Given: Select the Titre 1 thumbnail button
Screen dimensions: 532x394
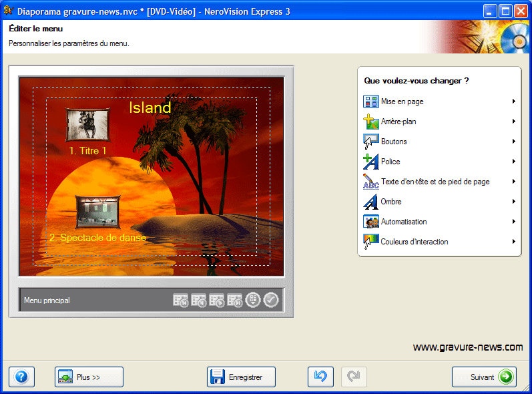Looking at the screenshot, I should pos(87,125).
